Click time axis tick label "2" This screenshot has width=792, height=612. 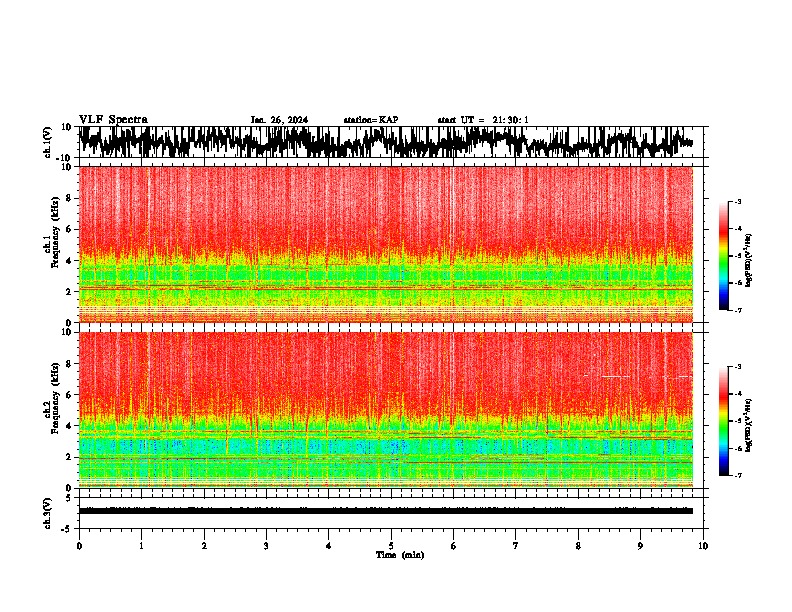click(204, 546)
